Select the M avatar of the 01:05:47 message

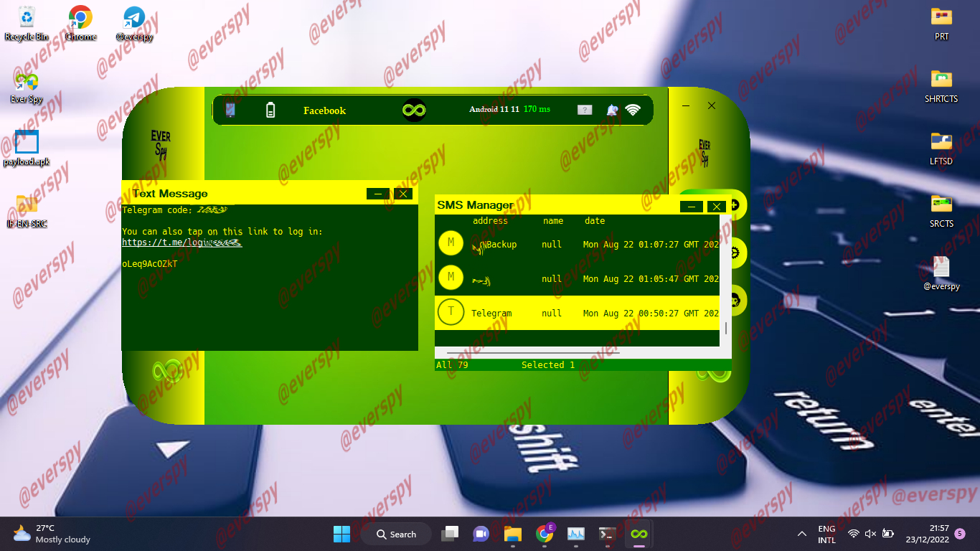click(x=451, y=278)
